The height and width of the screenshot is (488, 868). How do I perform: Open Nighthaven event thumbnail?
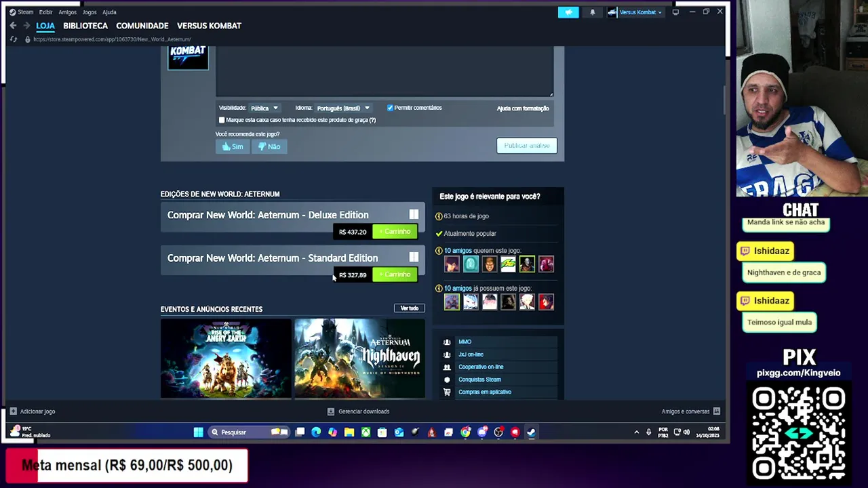click(x=359, y=359)
